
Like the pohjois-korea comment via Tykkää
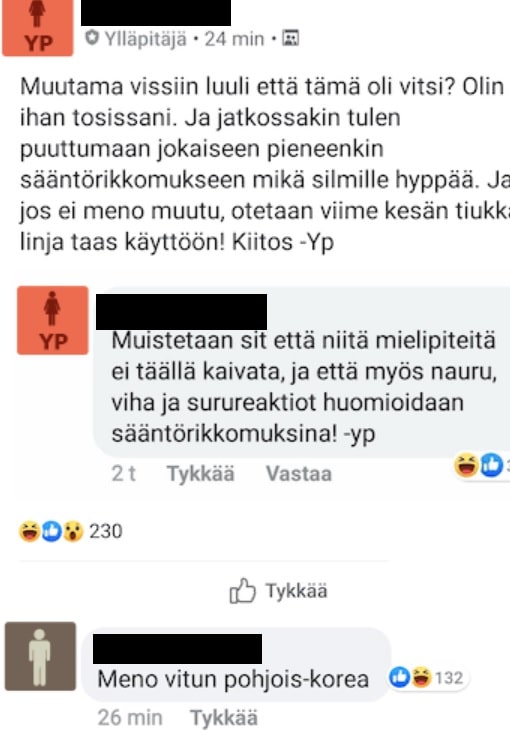click(224, 717)
